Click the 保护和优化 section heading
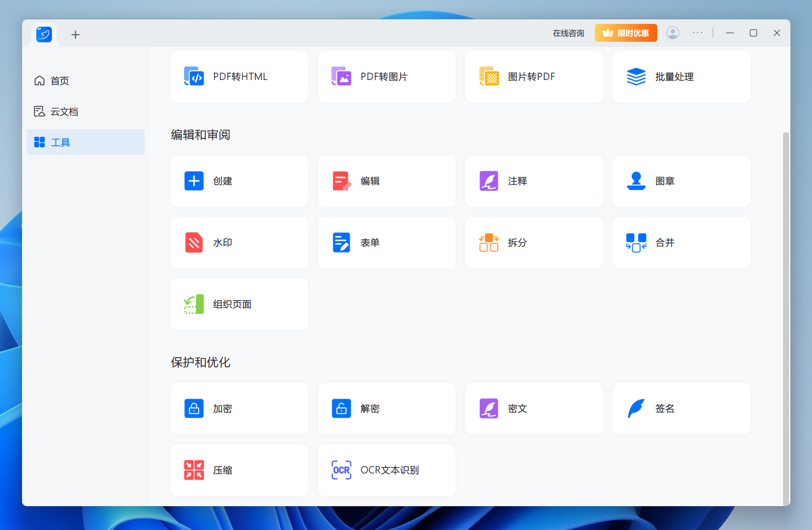 click(201, 362)
